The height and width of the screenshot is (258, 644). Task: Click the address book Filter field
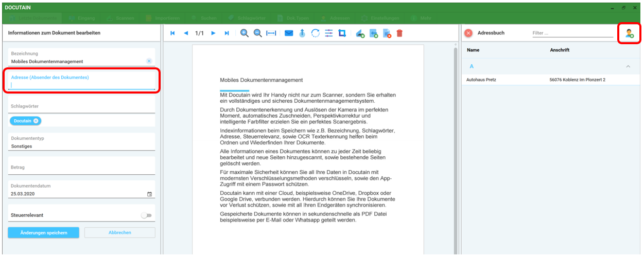(x=572, y=33)
